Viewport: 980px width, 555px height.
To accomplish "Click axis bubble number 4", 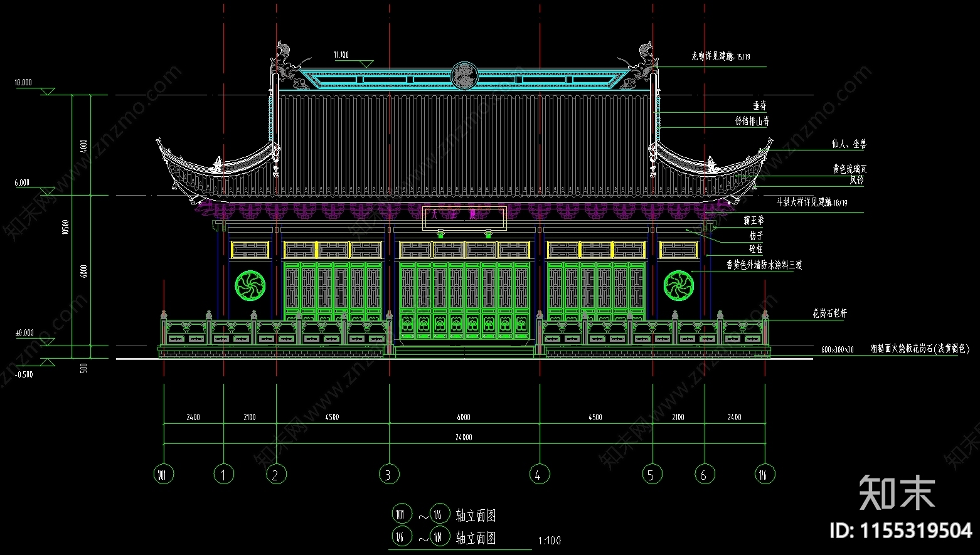I will pyautogui.click(x=538, y=474).
